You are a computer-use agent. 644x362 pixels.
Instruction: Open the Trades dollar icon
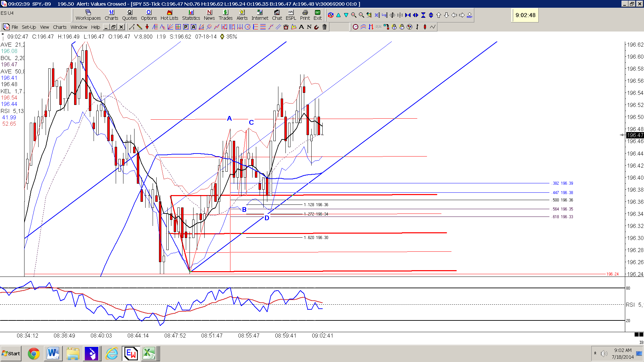225,15
